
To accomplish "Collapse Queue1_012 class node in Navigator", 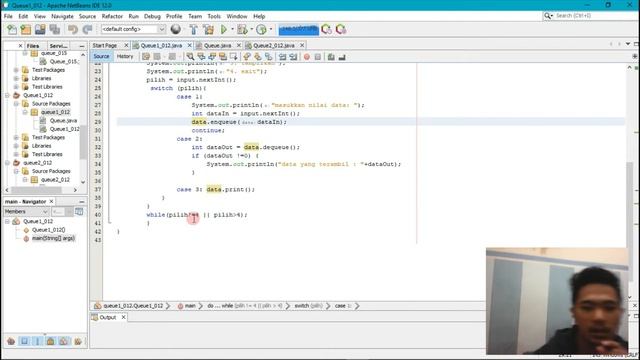I will tap(7, 221).
